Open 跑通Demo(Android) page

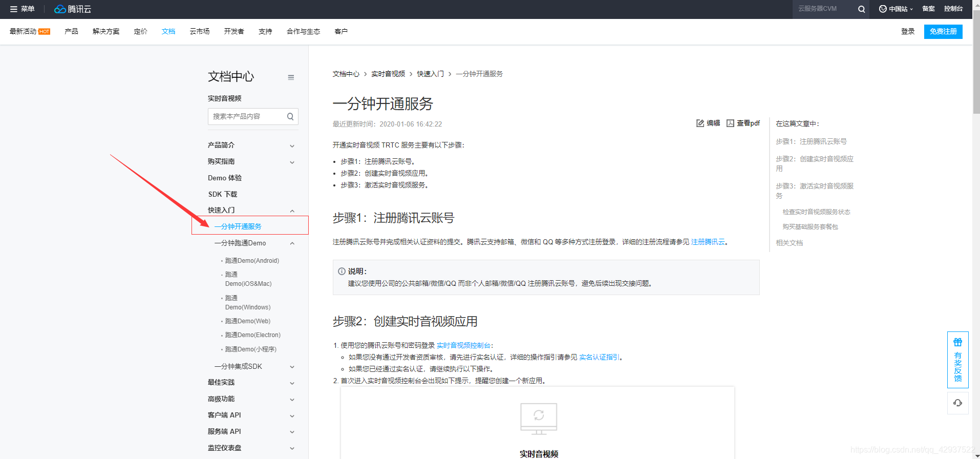(252, 261)
